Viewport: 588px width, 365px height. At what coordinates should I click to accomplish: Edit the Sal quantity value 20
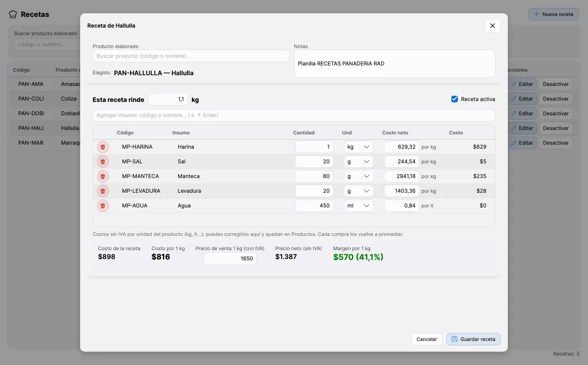click(x=314, y=162)
